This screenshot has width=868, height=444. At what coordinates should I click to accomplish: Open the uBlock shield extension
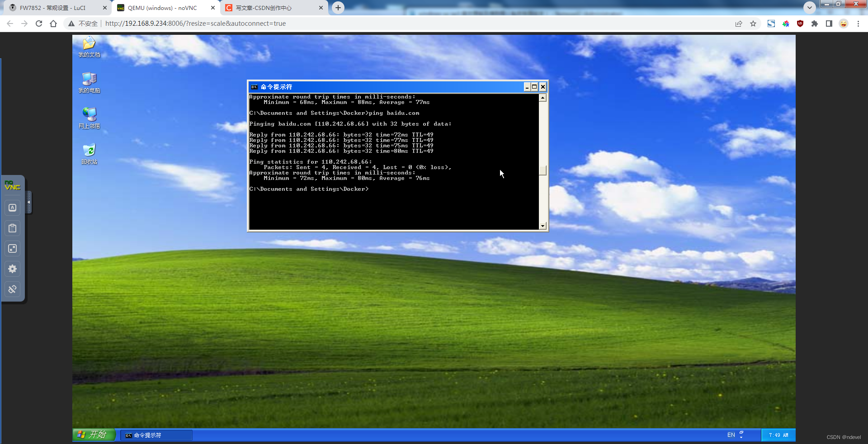click(x=800, y=24)
